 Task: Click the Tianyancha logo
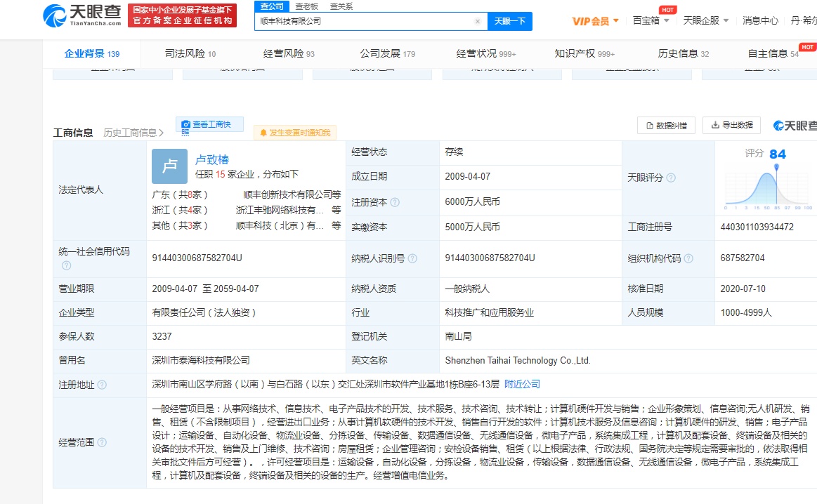82,15
